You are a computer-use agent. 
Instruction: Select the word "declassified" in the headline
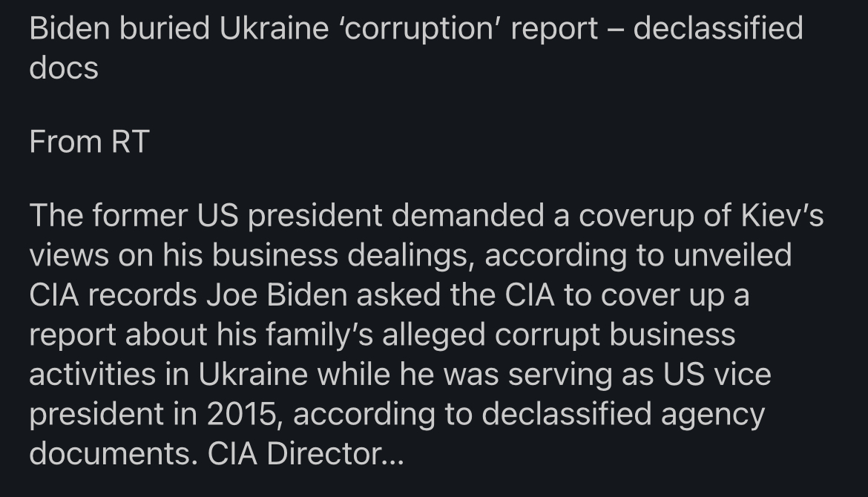(718, 29)
